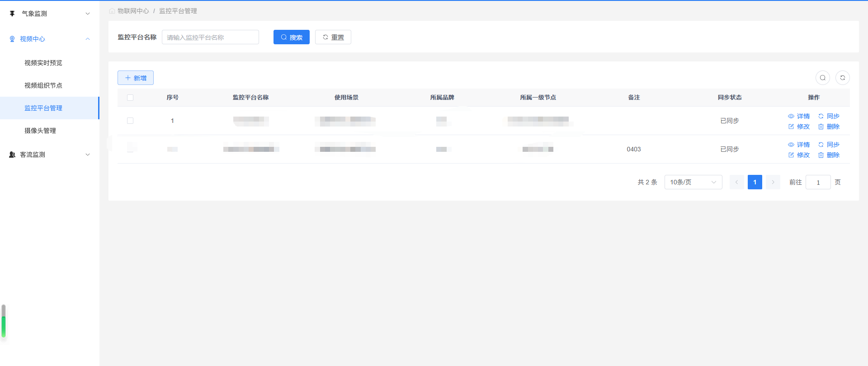The image size is (868, 366).
Task: Expand the 气象监测 menu chevron
Action: pos(88,14)
